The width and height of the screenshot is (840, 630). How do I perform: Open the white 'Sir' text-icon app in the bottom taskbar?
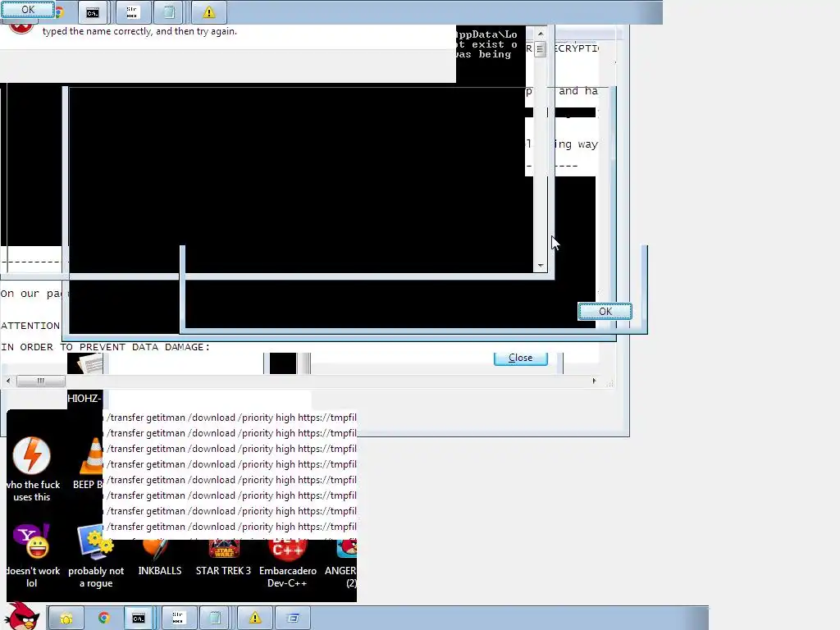tap(178, 619)
